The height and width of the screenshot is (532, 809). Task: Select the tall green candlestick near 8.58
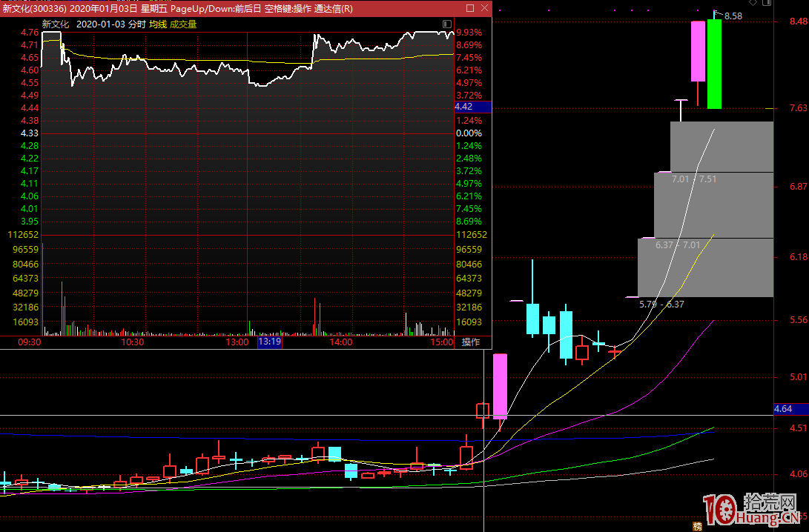(x=713, y=64)
